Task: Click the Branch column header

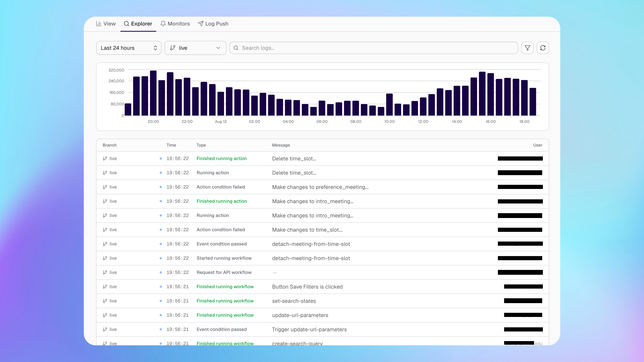Action: click(x=110, y=145)
